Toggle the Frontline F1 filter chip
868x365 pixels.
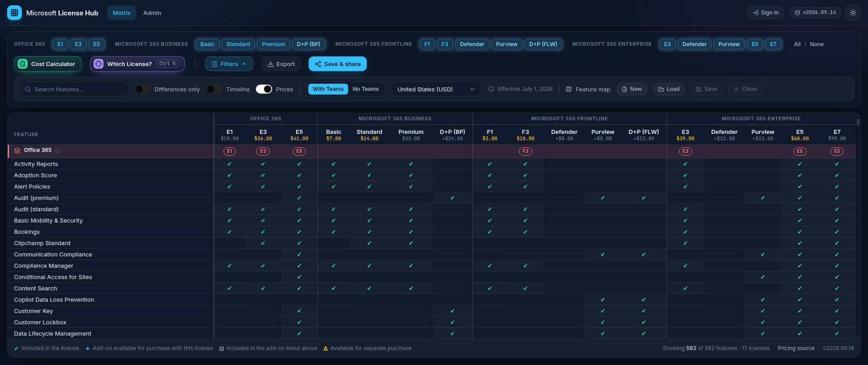[427, 44]
